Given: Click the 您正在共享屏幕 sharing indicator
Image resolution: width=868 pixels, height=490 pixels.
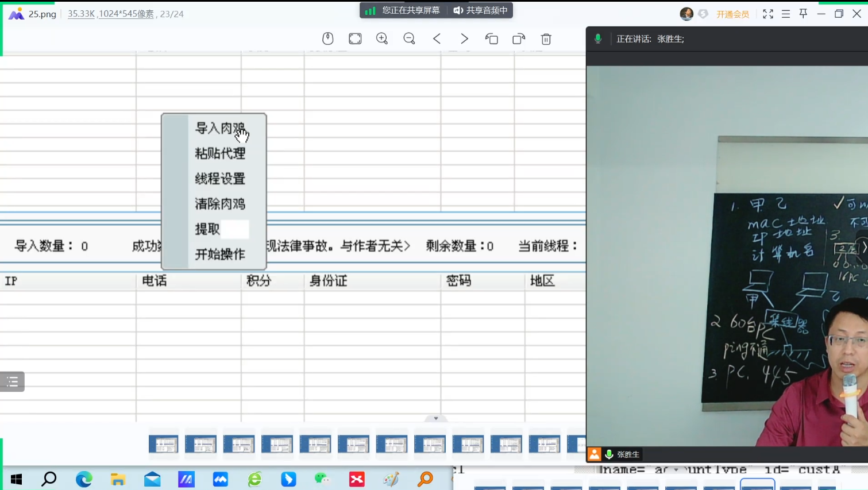Looking at the screenshot, I should point(403,10).
